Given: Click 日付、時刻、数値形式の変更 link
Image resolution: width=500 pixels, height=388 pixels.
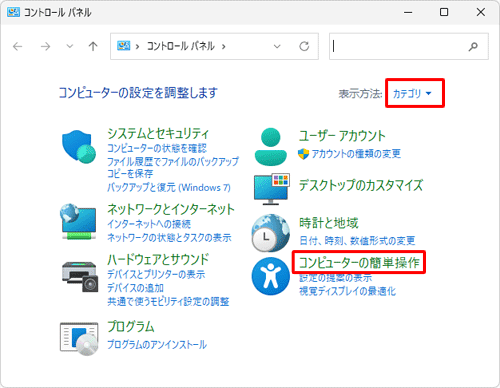Looking at the screenshot, I should click(x=357, y=240).
